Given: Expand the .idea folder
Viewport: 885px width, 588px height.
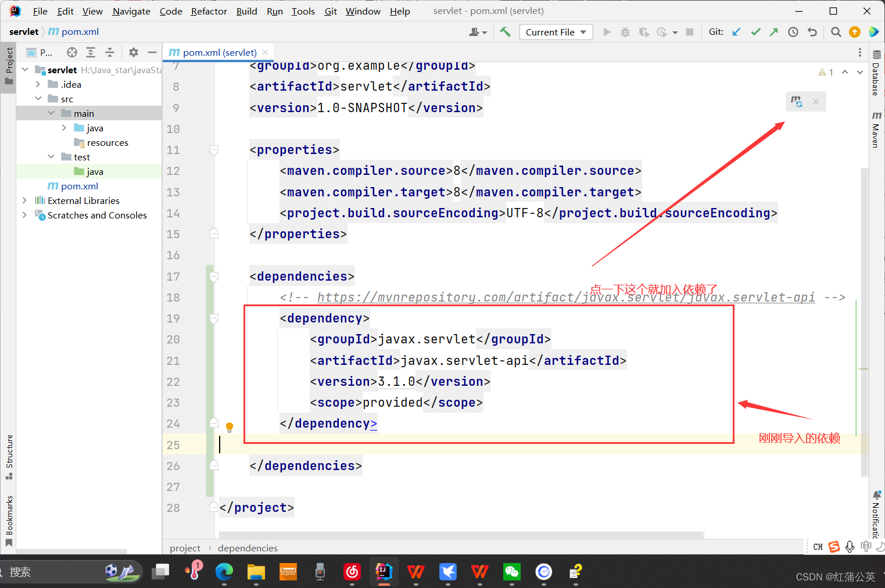Looking at the screenshot, I should 38,84.
